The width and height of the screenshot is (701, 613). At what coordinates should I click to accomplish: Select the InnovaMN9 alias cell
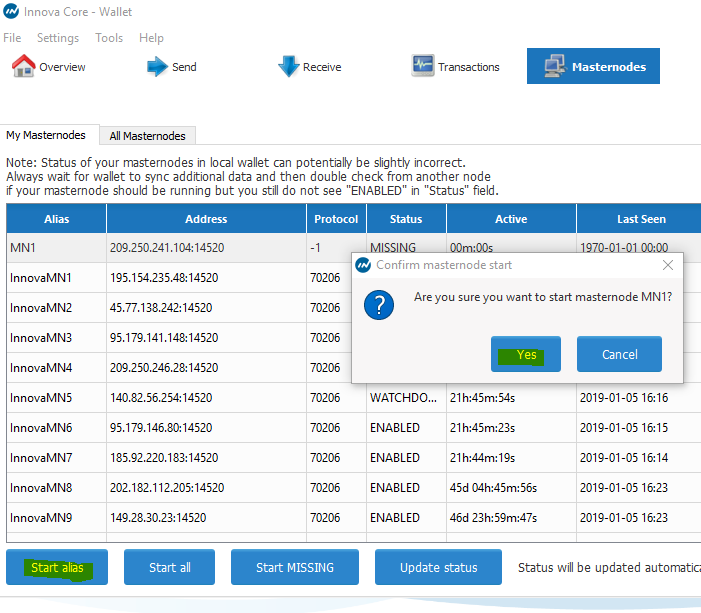(x=56, y=517)
